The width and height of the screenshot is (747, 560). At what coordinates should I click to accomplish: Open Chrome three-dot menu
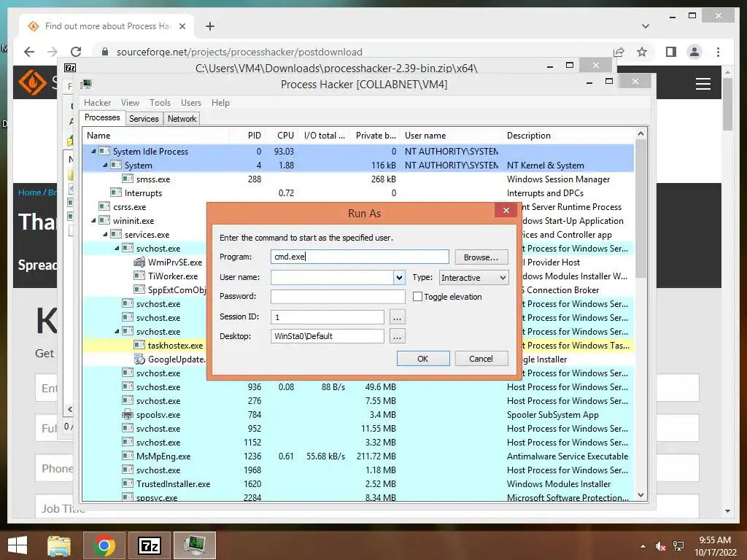click(718, 52)
